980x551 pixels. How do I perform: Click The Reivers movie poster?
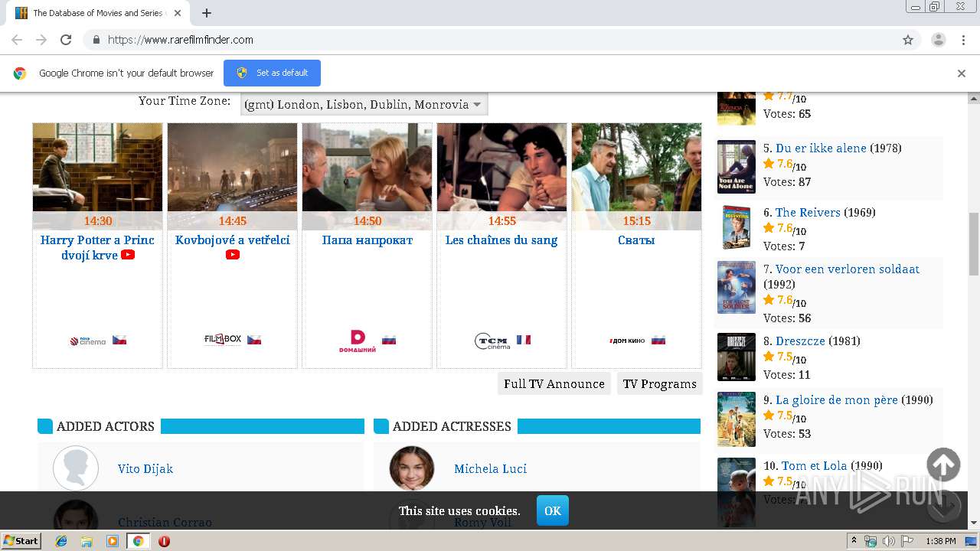click(737, 227)
